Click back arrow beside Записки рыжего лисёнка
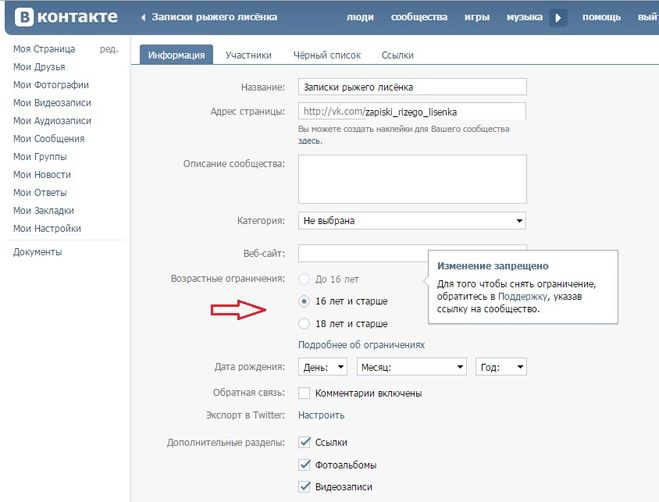The image size is (659, 502). tap(144, 18)
